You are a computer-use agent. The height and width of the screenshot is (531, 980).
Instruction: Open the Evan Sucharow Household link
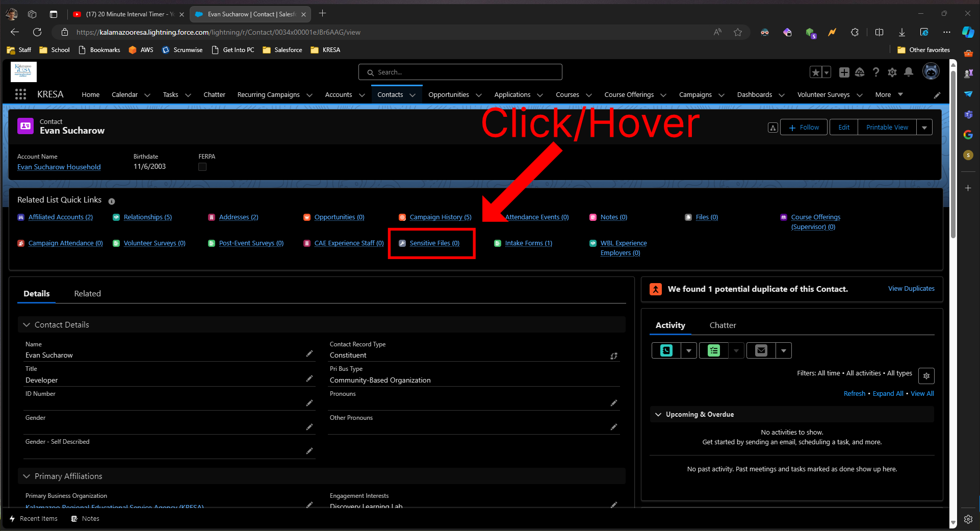[x=59, y=167]
